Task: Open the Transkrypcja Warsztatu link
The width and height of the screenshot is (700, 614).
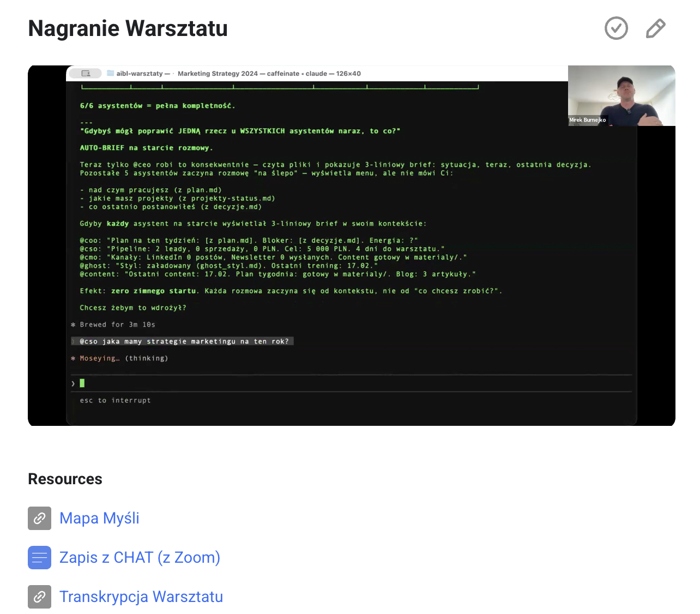Action: (141, 597)
